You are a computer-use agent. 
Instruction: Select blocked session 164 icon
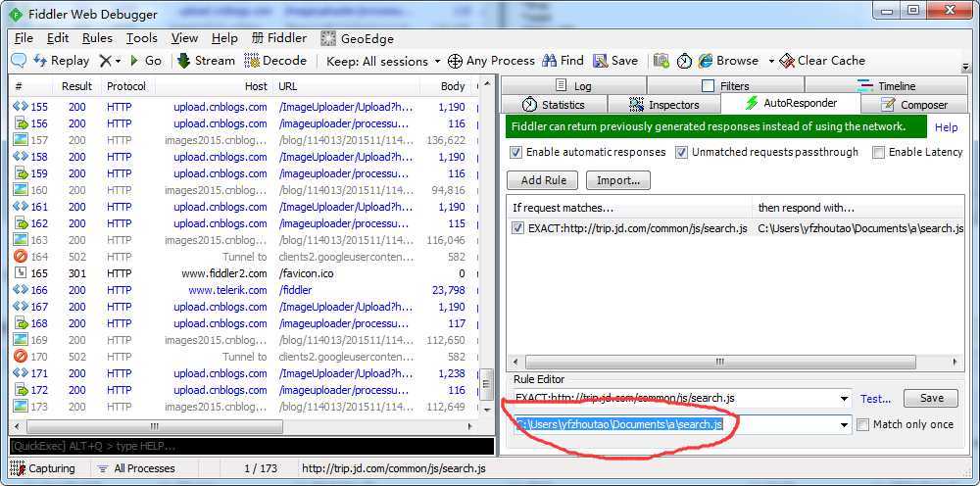click(21, 257)
